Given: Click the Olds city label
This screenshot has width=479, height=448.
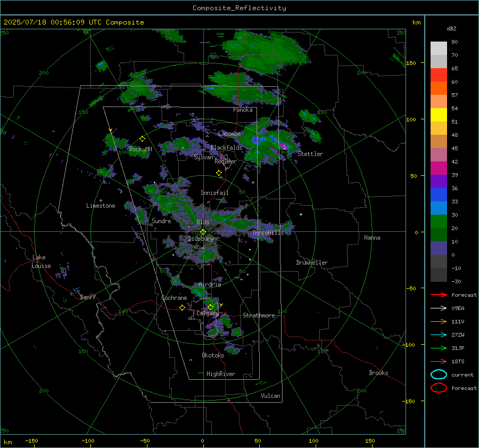Looking at the screenshot, I should click(203, 222).
